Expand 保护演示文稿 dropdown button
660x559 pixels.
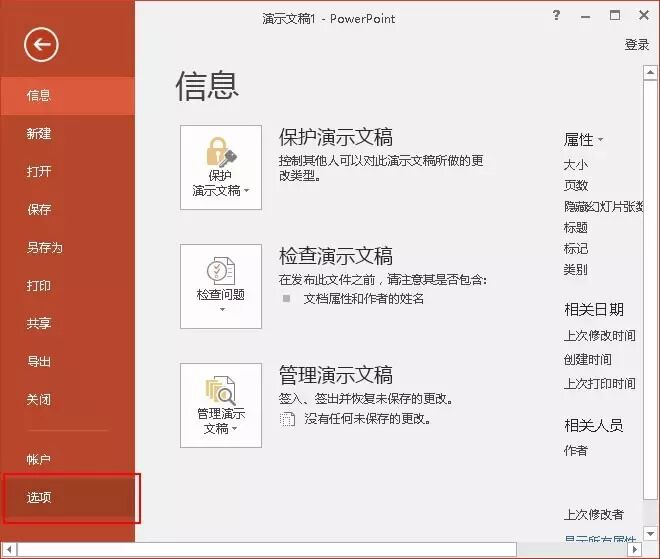coord(221,168)
